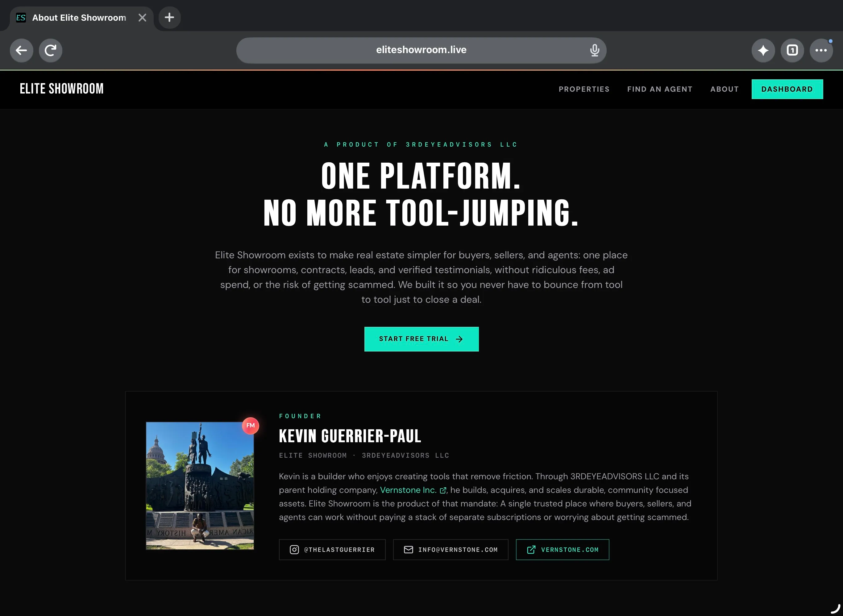Open the three-dots browser menu
The height and width of the screenshot is (616, 843).
(x=821, y=50)
